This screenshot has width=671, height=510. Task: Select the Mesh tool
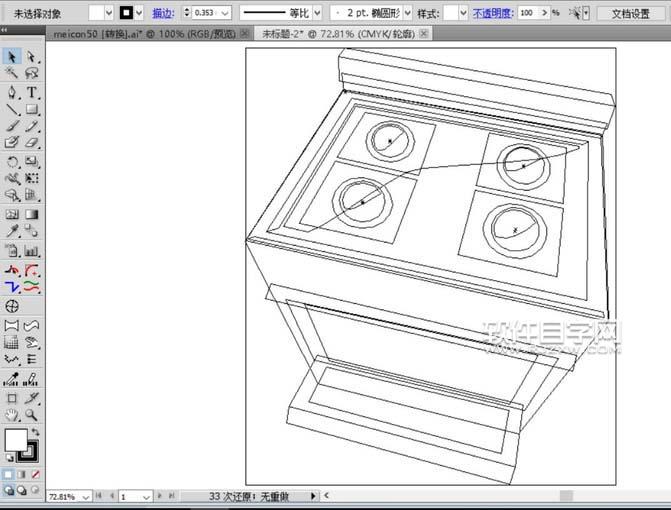[12, 214]
